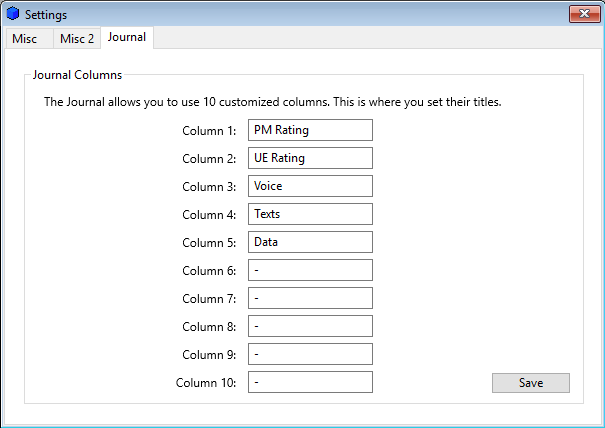
Task: Focus the Column 7 input field
Action: click(310, 298)
